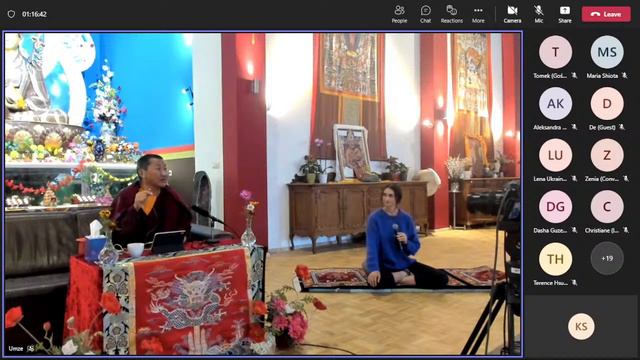Select Tomek participant avatar
Screen dimensions: 640x360
555,52
